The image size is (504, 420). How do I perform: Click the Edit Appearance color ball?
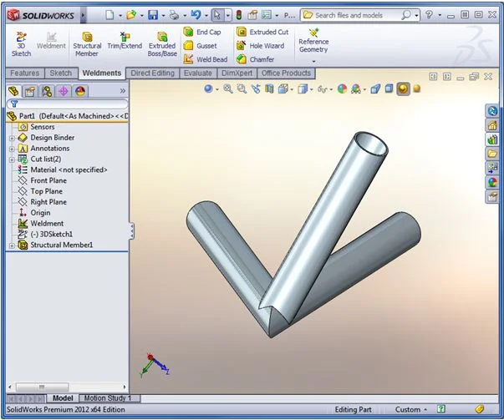[342, 89]
